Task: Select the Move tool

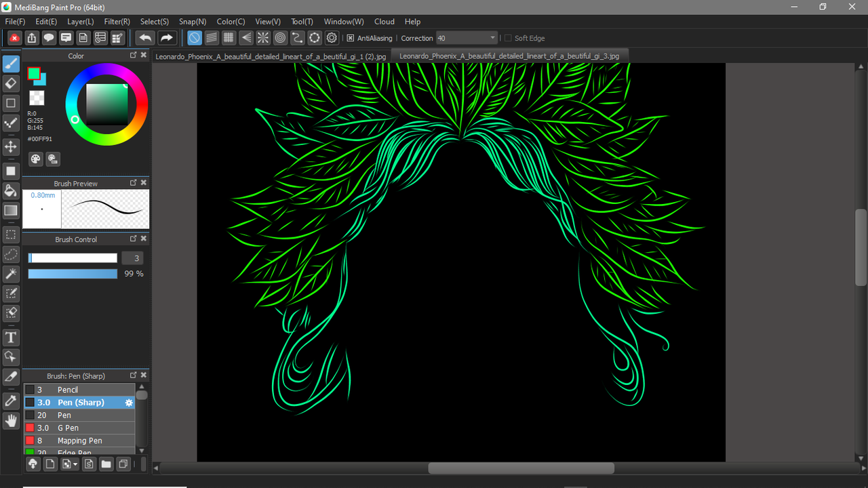Action: [11, 146]
